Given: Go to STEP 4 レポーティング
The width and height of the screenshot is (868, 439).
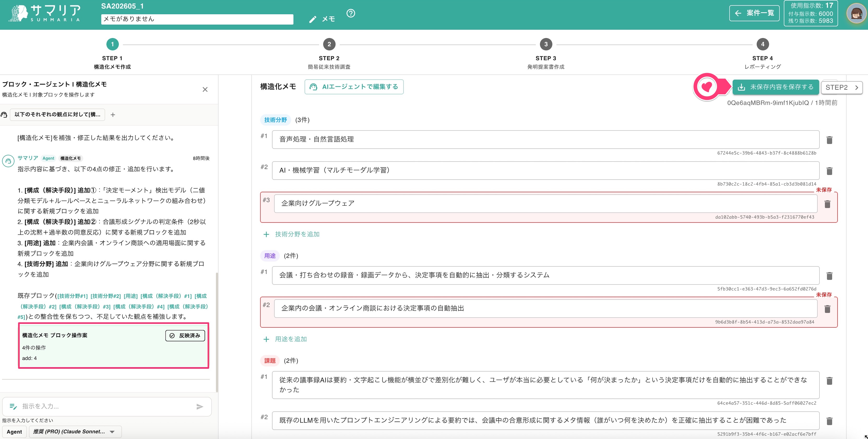Looking at the screenshot, I should coord(763,54).
